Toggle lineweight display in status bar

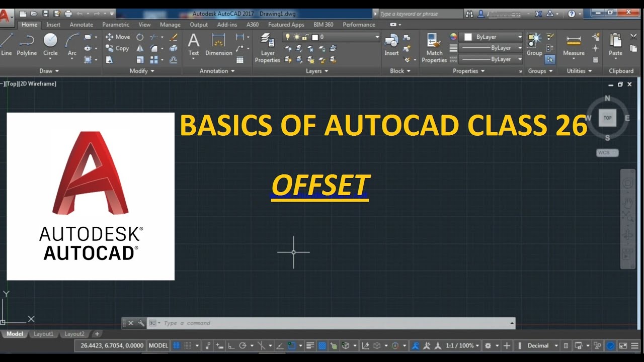click(x=310, y=346)
